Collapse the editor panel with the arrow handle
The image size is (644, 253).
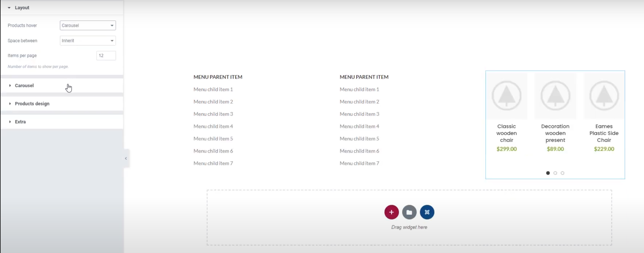(x=126, y=158)
